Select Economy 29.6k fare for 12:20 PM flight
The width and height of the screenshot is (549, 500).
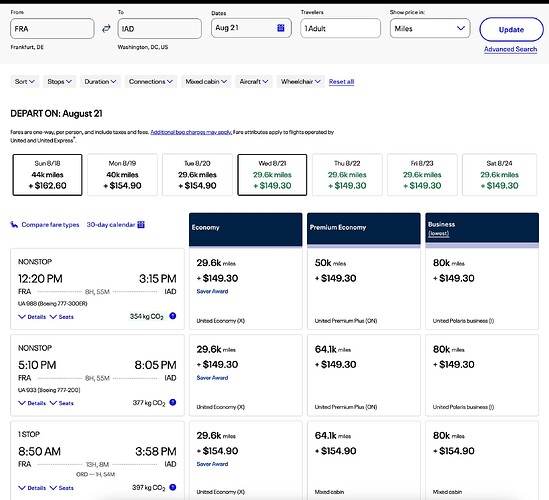[x=245, y=289]
